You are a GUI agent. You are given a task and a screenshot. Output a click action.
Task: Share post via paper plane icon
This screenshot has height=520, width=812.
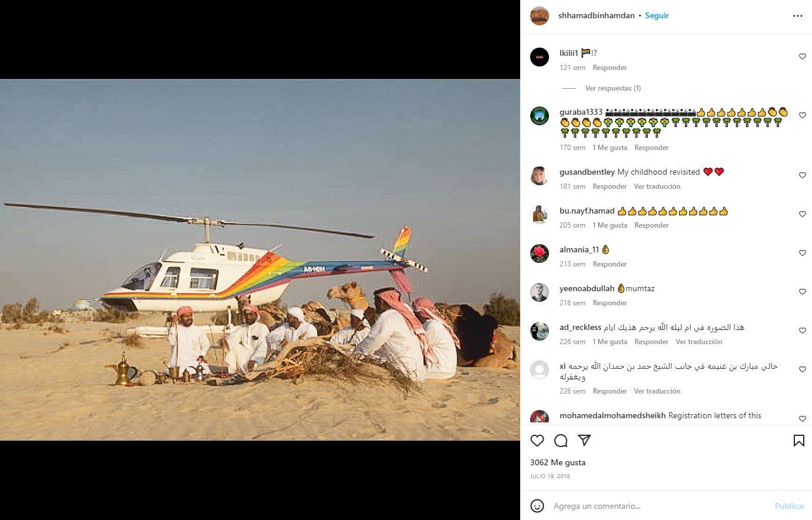[x=584, y=440]
